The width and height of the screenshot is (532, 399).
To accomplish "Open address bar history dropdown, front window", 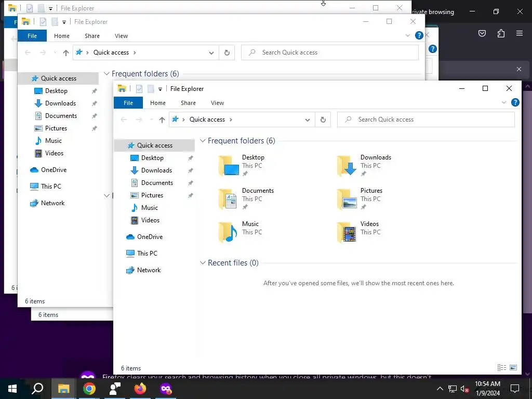I will [x=308, y=120].
